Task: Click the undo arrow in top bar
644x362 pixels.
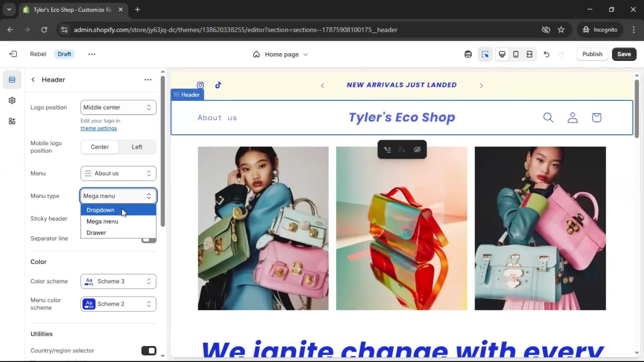Action: [546, 54]
